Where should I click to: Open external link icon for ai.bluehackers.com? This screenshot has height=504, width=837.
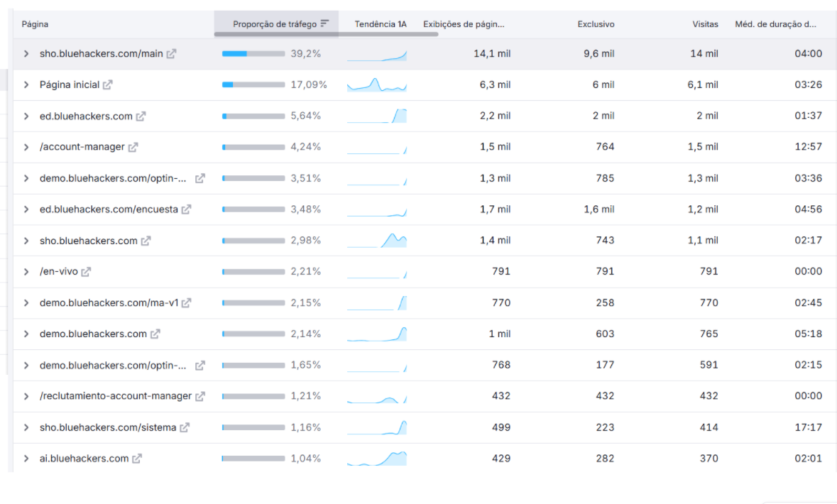tap(137, 459)
